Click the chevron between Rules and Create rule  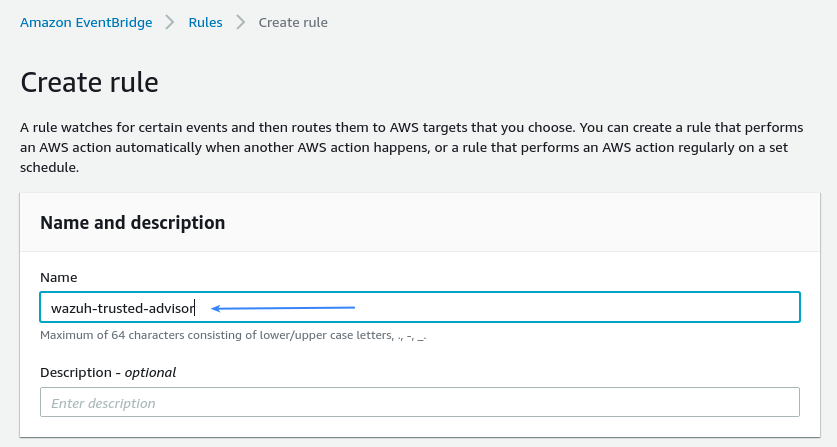tap(240, 22)
